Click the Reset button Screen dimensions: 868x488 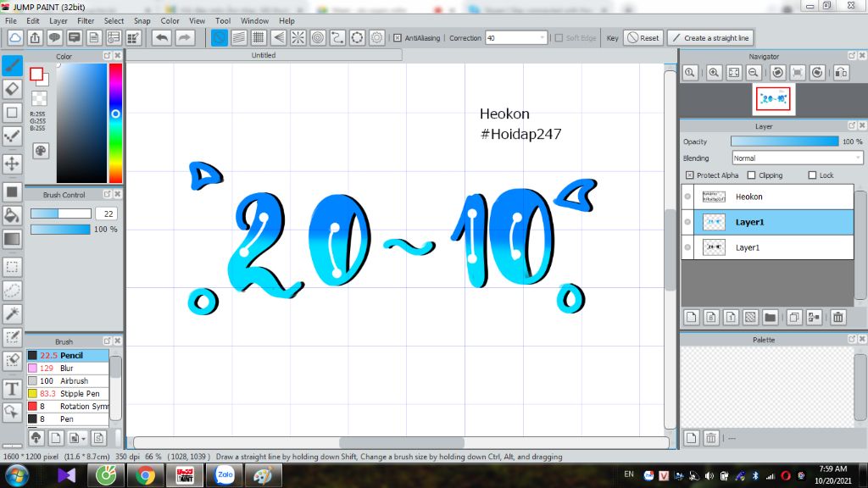click(x=643, y=37)
